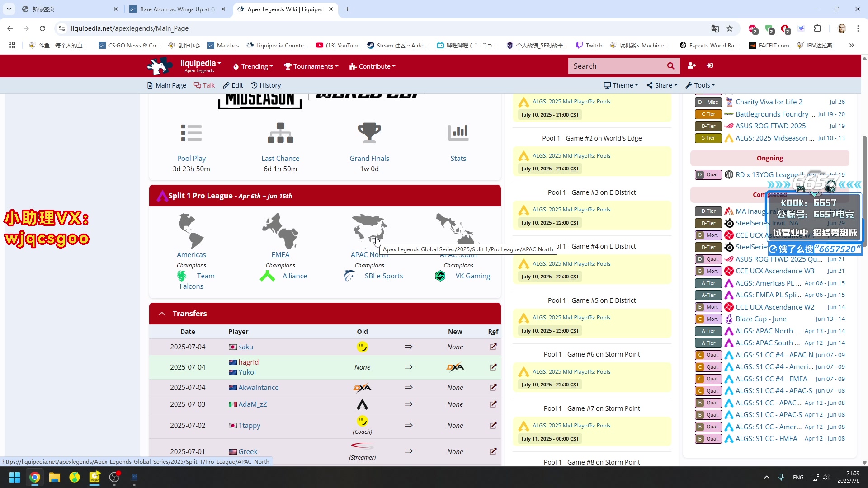Screen dimensions: 868x488
Task: Open Pool Play list icon
Action: (191, 133)
